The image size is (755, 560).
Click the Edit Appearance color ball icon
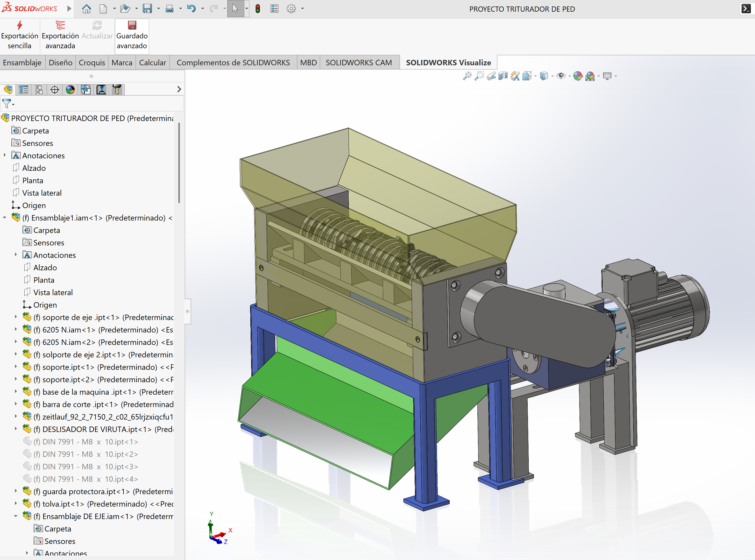[x=578, y=76]
